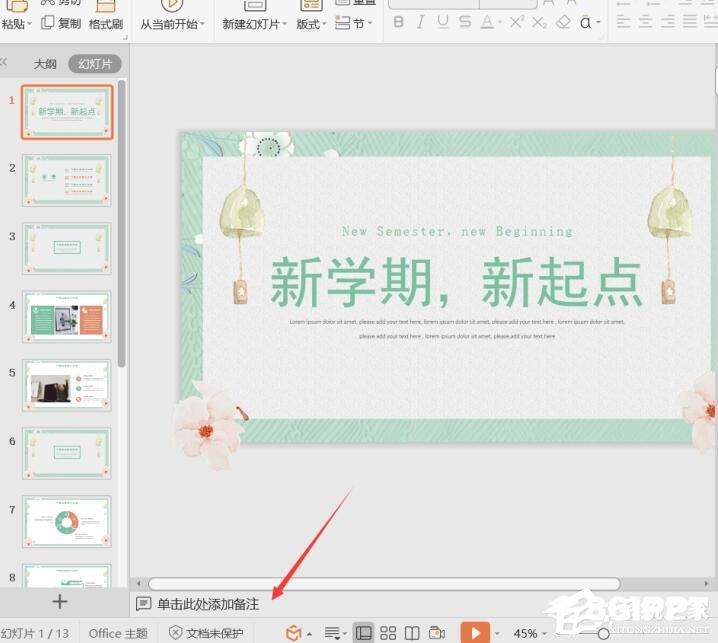Select slide 6 thumbnail

click(67, 453)
